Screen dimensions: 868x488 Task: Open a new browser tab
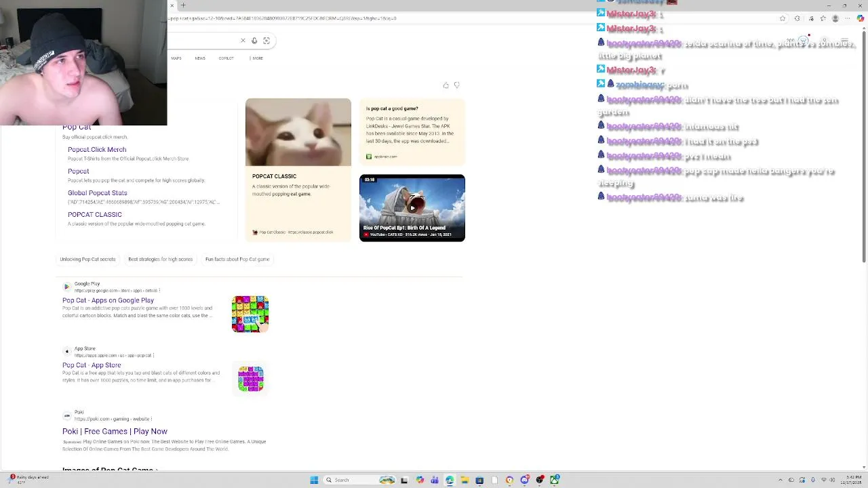point(183,5)
